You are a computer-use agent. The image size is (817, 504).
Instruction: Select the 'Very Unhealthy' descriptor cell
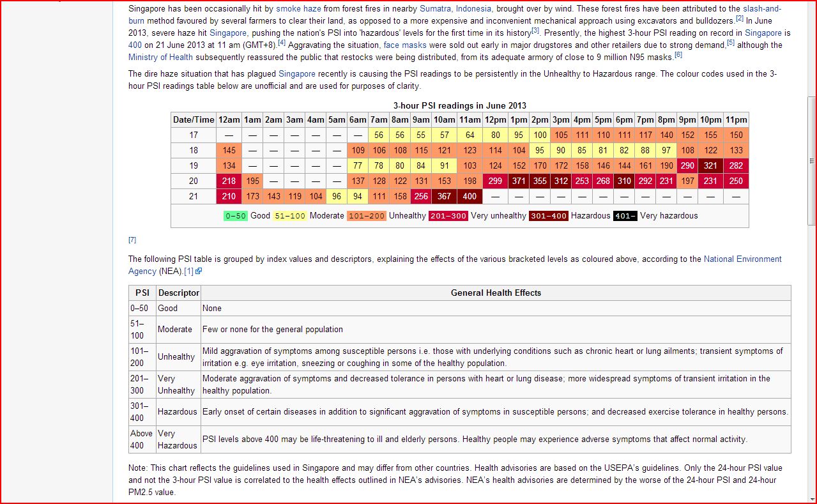pyautogui.click(x=179, y=385)
